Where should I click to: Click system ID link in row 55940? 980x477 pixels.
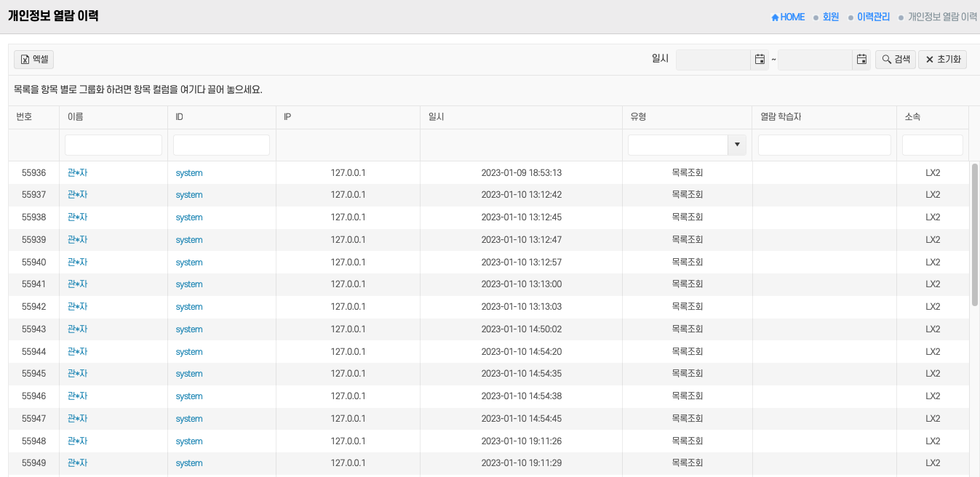point(189,262)
